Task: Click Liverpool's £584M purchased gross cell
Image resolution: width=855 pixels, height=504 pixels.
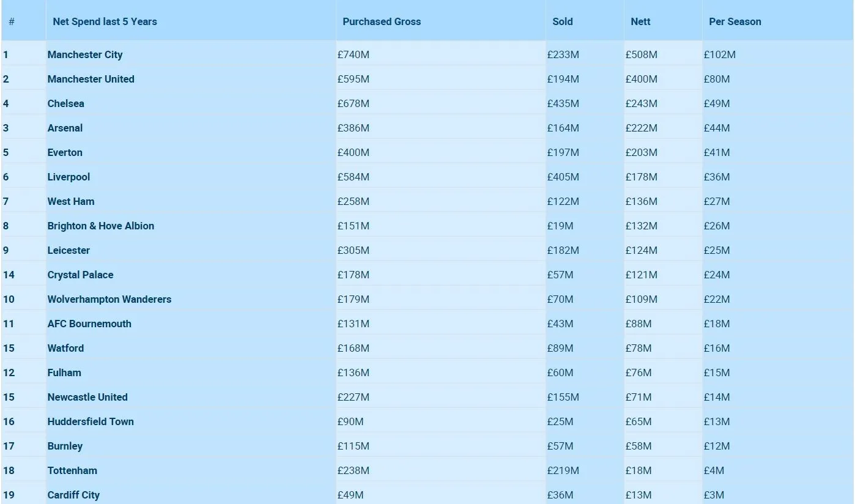Action: tap(353, 177)
